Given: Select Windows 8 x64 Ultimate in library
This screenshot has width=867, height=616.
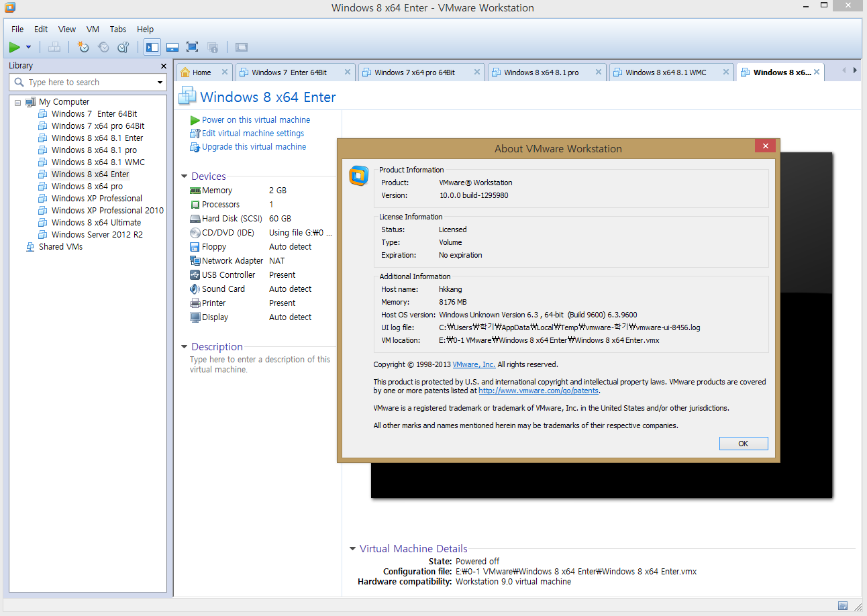Looking at the screenshot, I should [x=96, y=223].
